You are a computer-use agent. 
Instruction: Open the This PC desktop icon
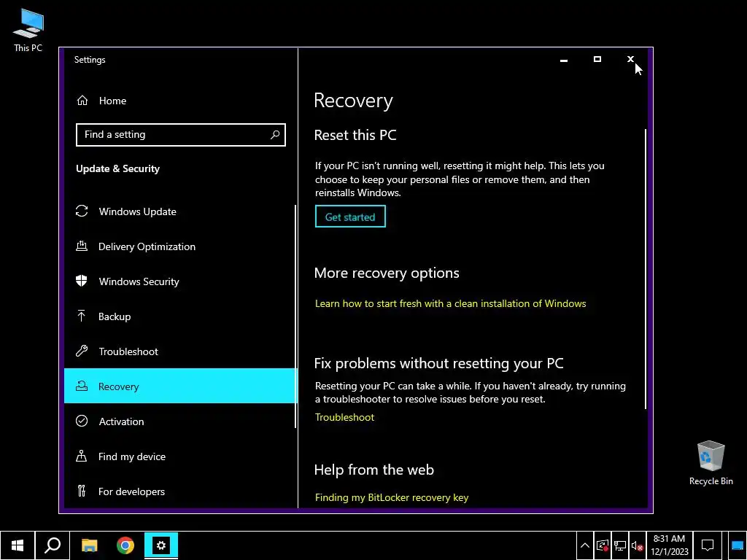(x=28, y=29)
